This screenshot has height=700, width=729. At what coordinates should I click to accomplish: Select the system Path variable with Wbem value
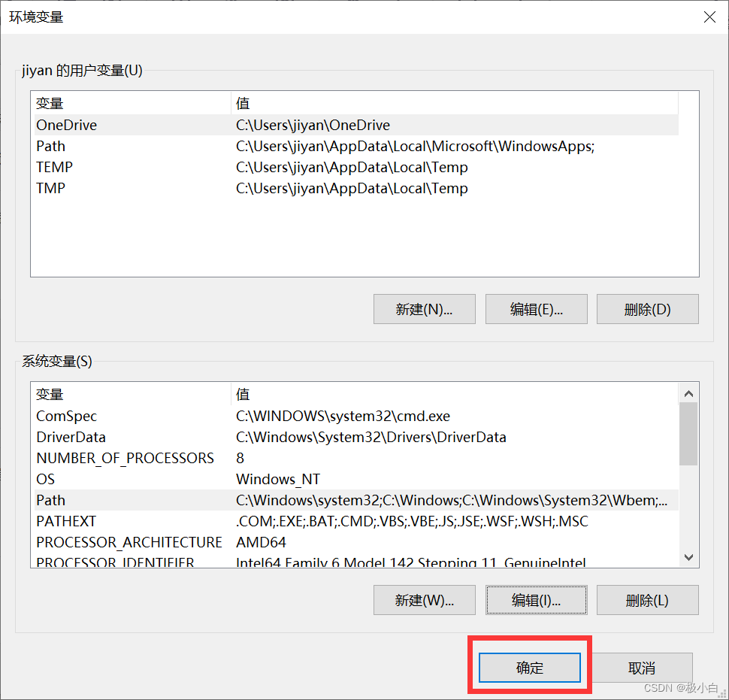point(356,500)
